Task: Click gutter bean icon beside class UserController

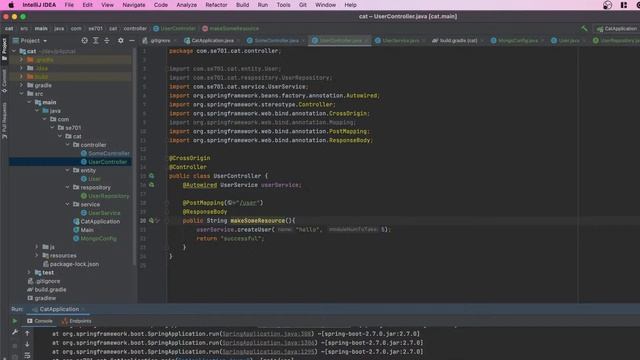Action: [x=151, y=176]
